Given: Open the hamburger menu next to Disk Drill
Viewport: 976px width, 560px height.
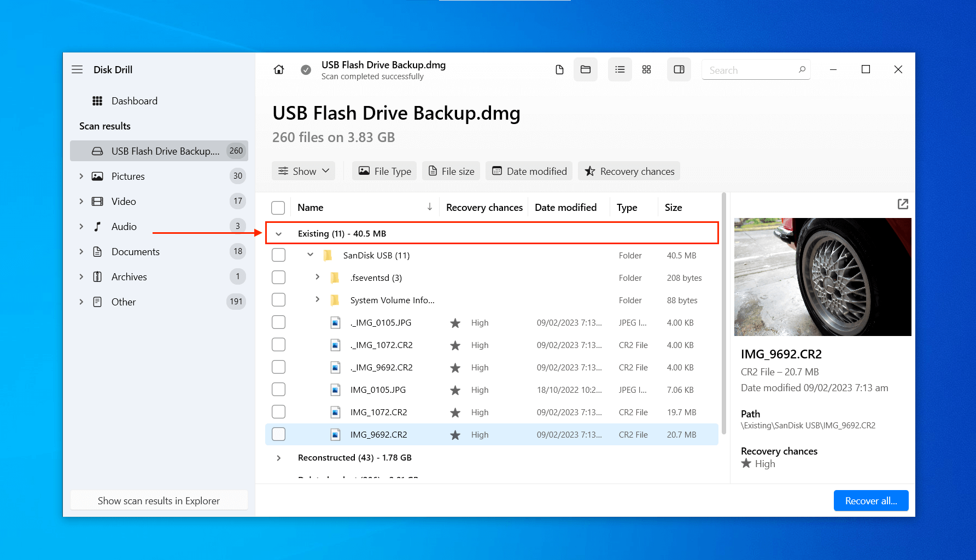Looking at the screenshot, I should (77, 69).
